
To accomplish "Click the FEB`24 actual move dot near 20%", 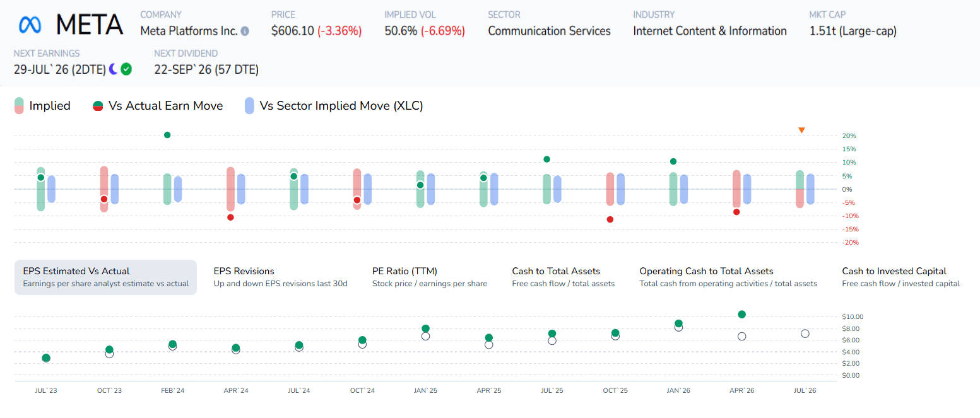I will coord(167,135).
